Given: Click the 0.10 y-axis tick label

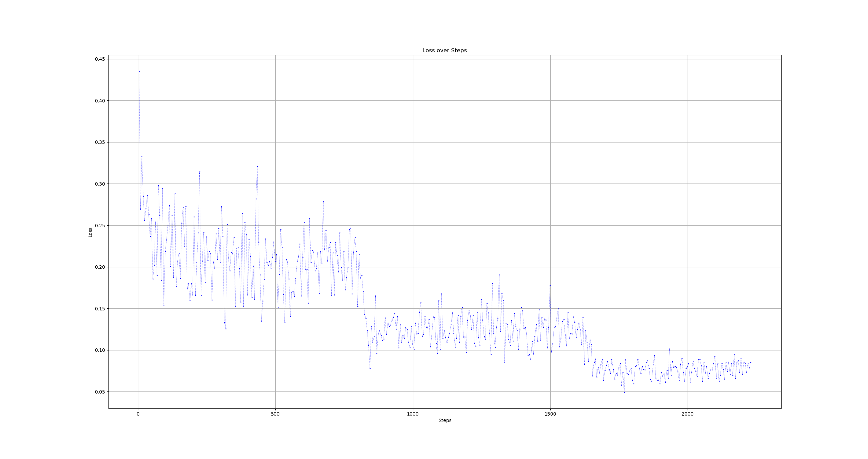Looking at the screenshot, I should click(x=100, y=350).
